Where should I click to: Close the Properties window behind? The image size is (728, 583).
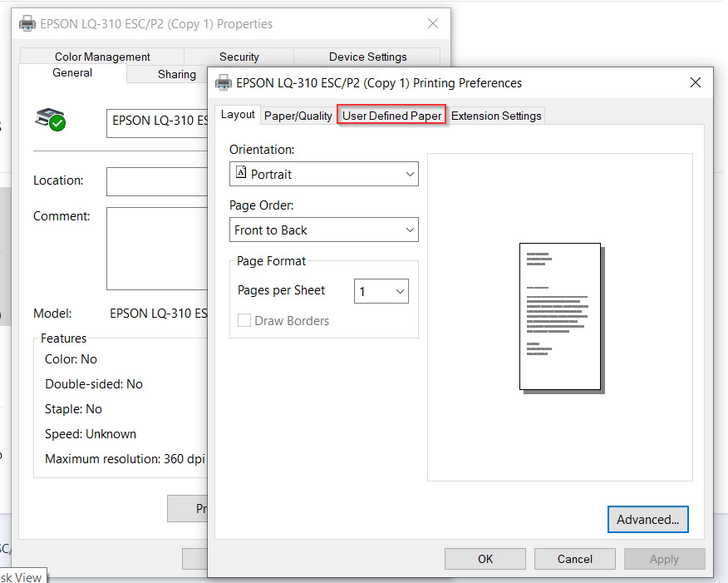[x=433, y=23]
